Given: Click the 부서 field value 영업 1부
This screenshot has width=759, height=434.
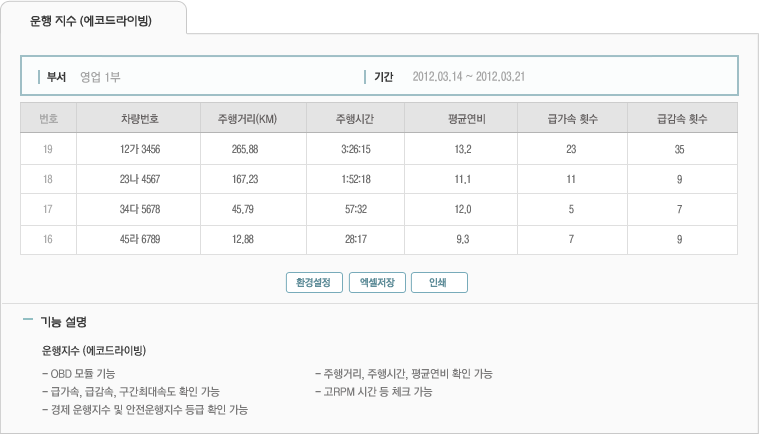Looking at the screenshot, I should pos(100,76).
